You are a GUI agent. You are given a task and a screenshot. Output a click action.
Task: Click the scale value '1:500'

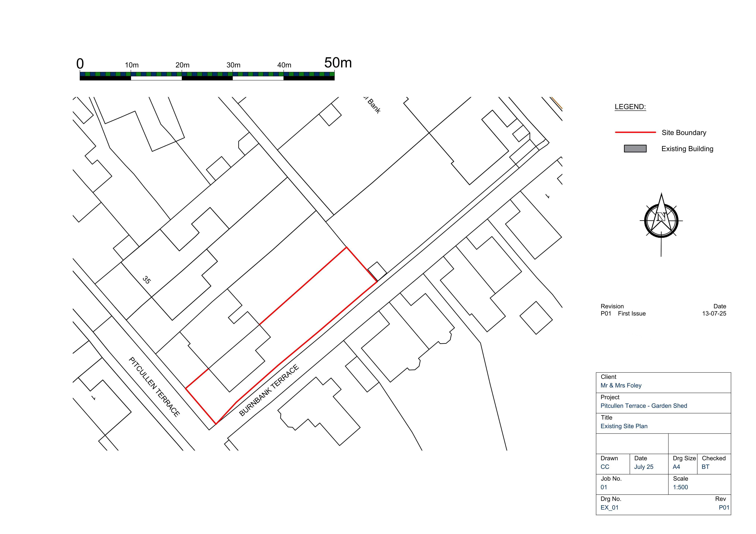pyautogui.click(x=680, y=487)
